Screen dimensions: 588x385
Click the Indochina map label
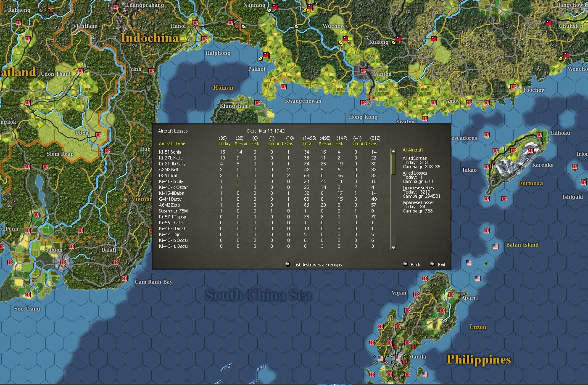click(150, 38)
